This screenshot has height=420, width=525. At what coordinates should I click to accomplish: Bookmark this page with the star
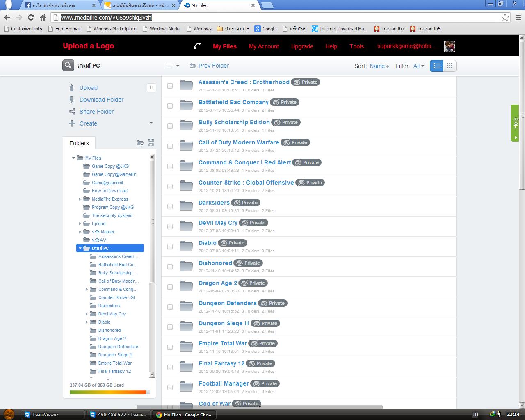[x=505, y=17]
